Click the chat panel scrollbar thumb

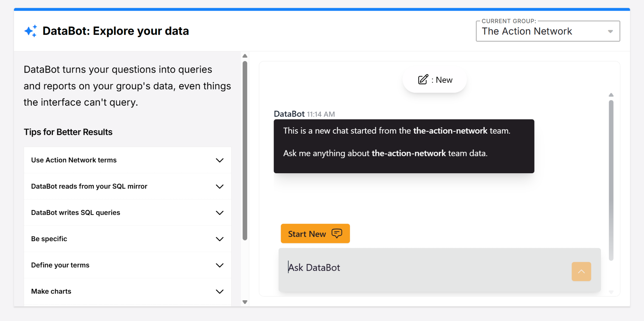tap(611, 180)
